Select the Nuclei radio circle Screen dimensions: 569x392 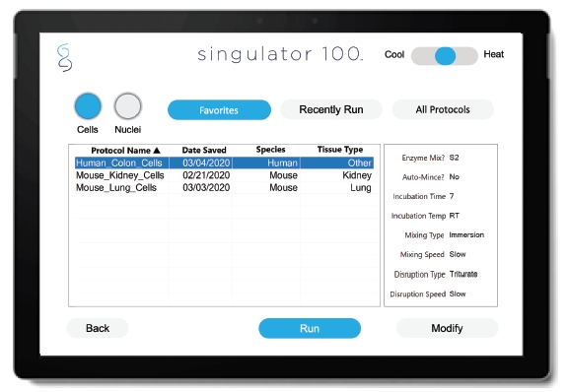pyautogui.click(x=128, y=106)
